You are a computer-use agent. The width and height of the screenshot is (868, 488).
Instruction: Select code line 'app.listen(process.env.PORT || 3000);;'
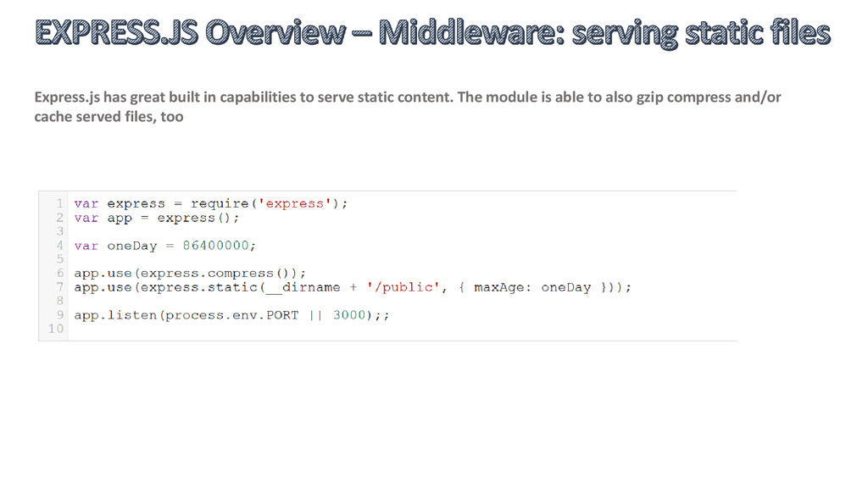coord(232,315)
